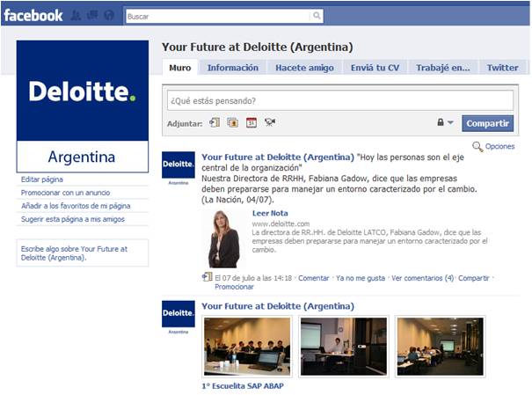
Task: Open notifications globe icon in header
Action: click(x=108, y=16)
